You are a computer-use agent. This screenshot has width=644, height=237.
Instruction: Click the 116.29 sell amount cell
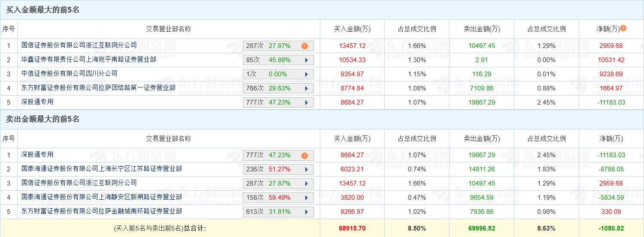481,74
